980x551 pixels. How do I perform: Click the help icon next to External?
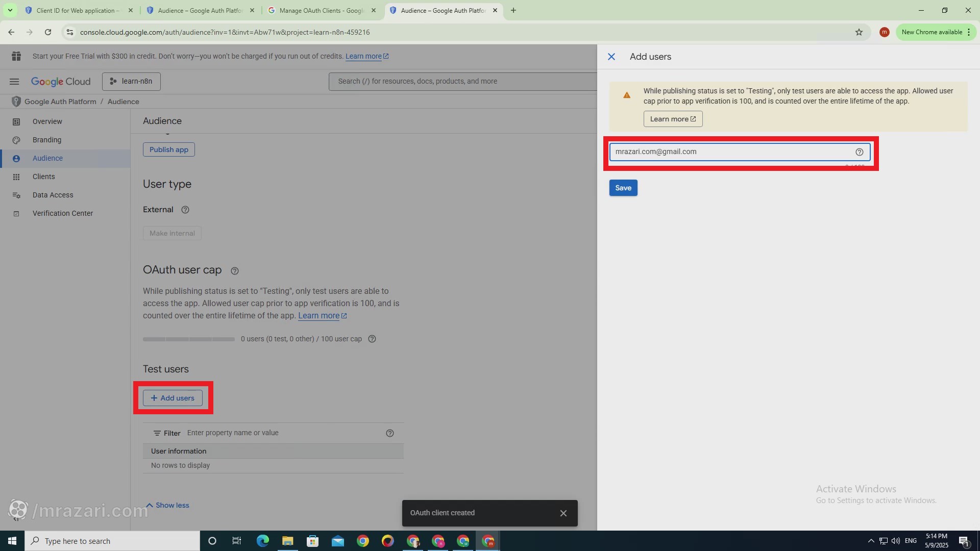(185, 209)
